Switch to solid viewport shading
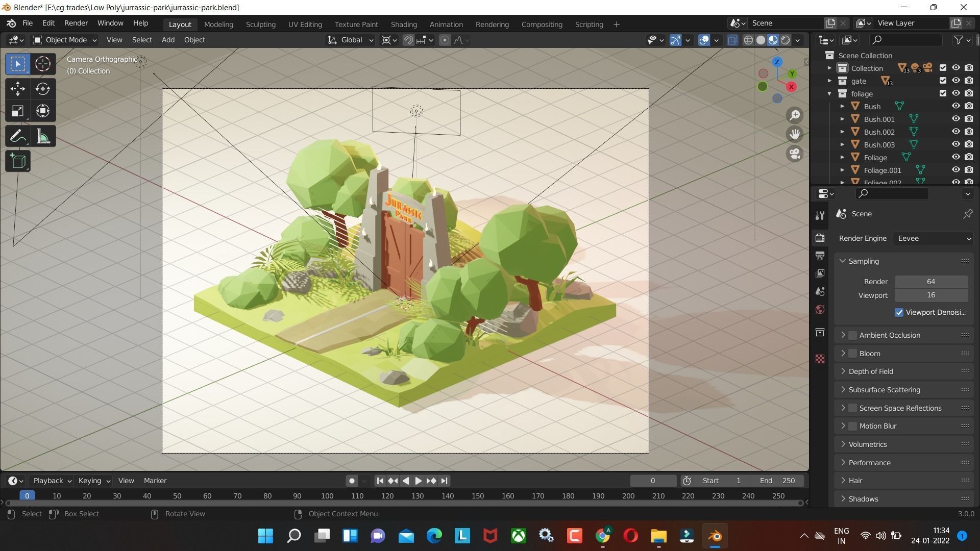 (761, 40)
